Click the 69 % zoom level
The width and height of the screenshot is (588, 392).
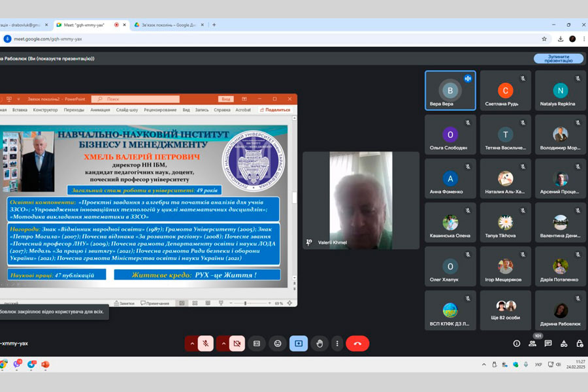278,303
